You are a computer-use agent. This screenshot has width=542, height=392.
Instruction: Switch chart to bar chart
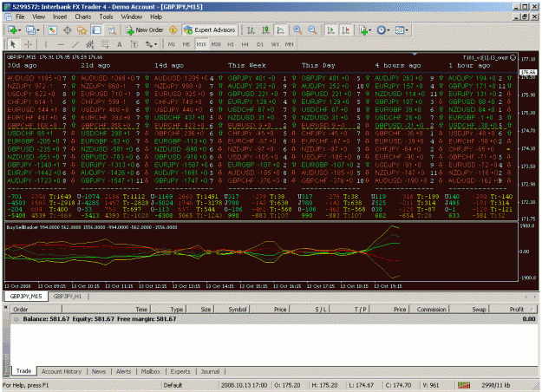point(251,30)
